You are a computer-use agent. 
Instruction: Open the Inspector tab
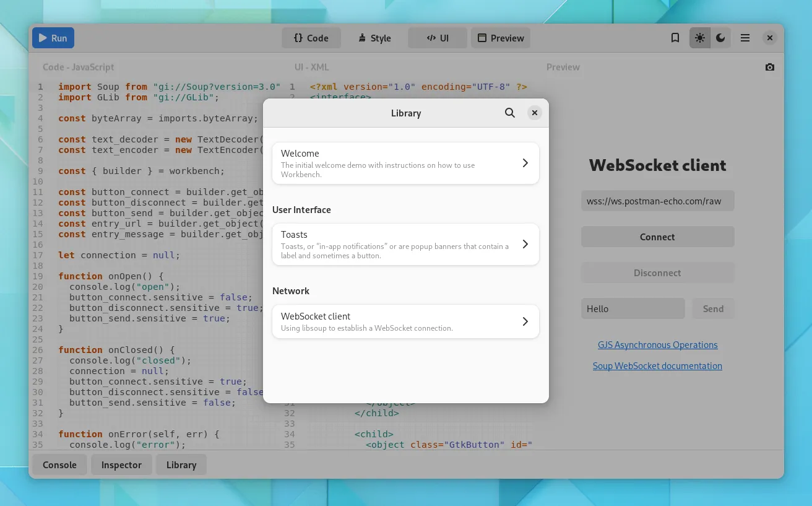[121, 465]
